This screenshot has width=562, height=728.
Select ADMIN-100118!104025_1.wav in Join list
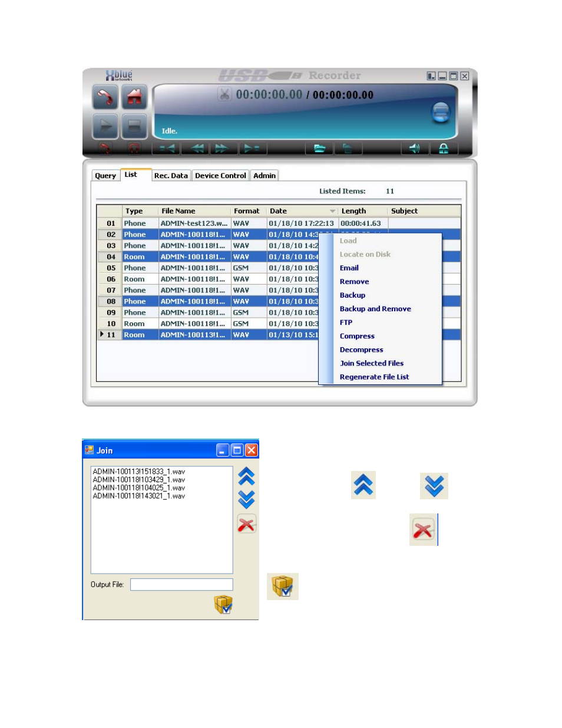(x=139, y=488)
